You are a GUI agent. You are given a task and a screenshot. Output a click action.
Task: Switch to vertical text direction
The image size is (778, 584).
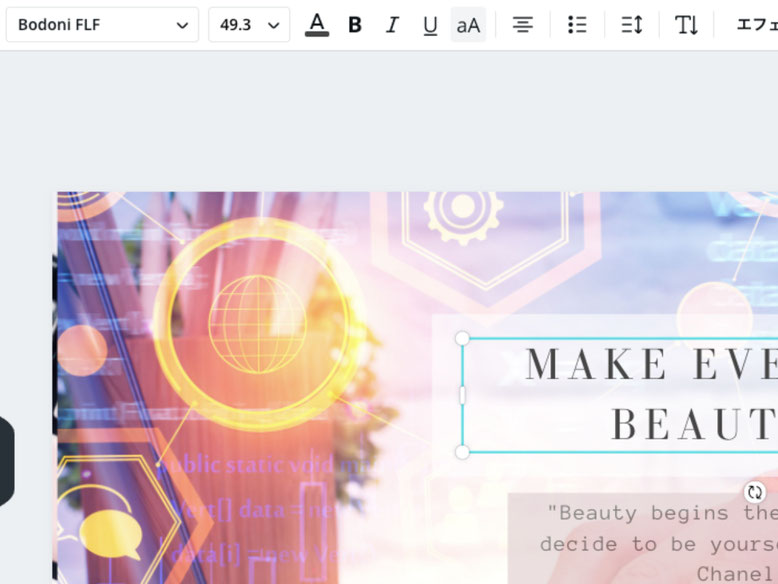(x=686, y=24)
